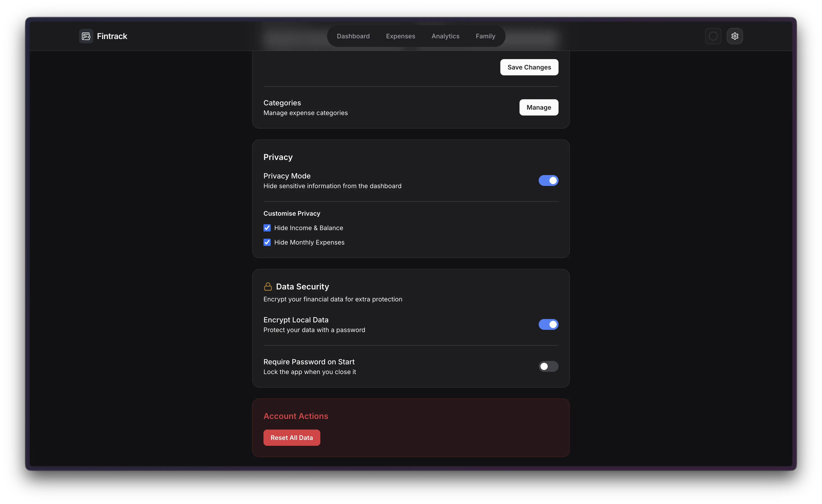Image resolution: width=822 pixels, height=504 pixels.
Task: Click the Customise Privacy label
Action: point(292,213)
